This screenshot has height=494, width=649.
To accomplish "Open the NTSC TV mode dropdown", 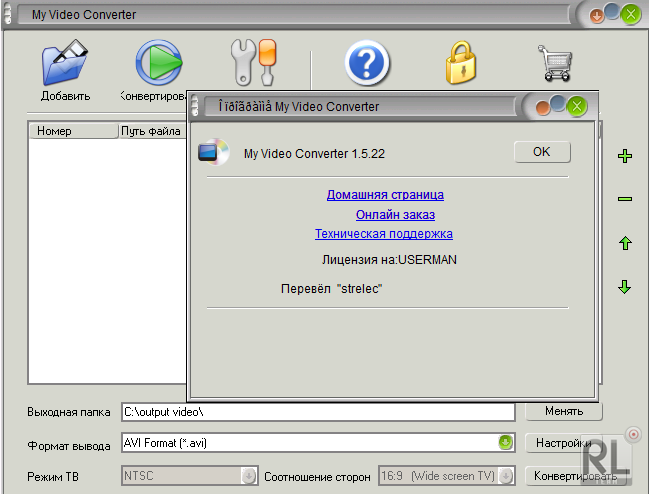I will tap(248, 477).
